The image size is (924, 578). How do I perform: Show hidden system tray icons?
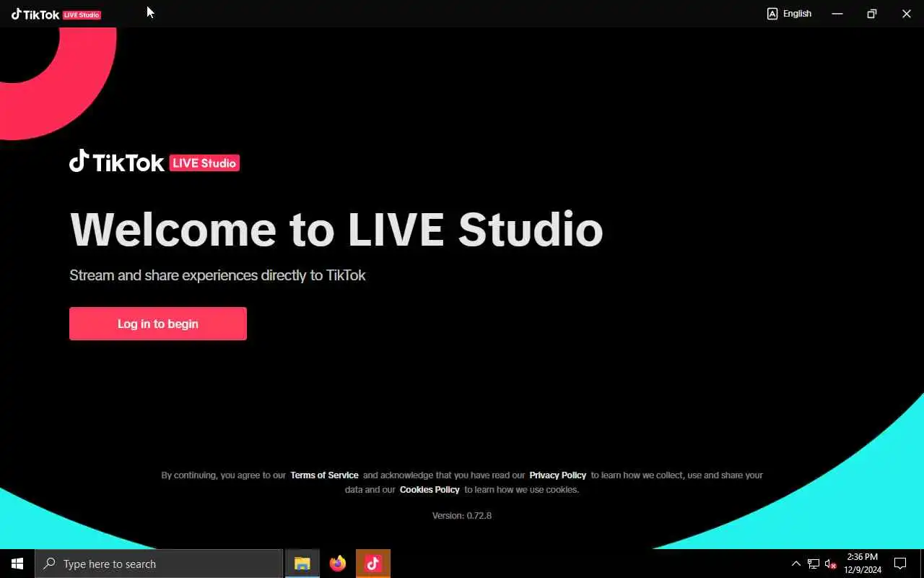(x=796, y=564)
